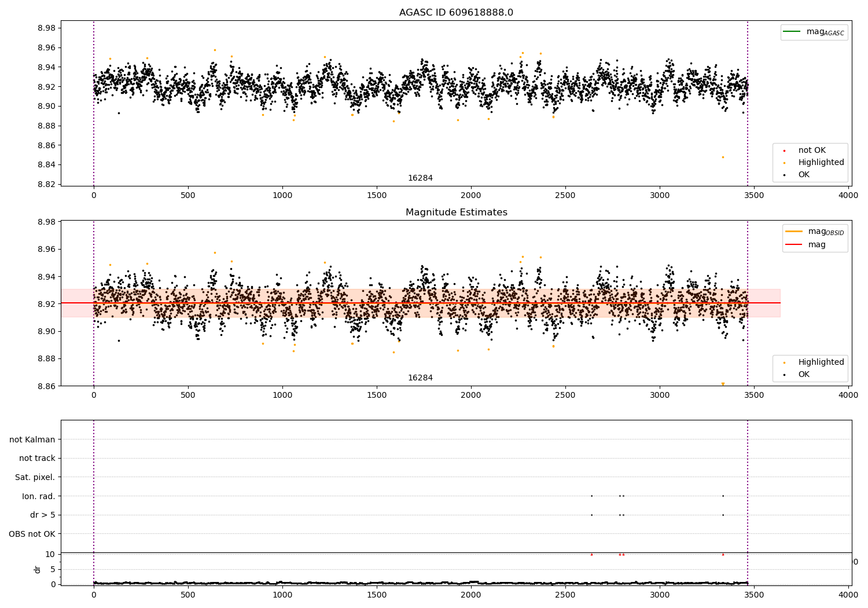Click the orange outlier at bottom of Magnitude Estimates

click(x=722, y=384)
